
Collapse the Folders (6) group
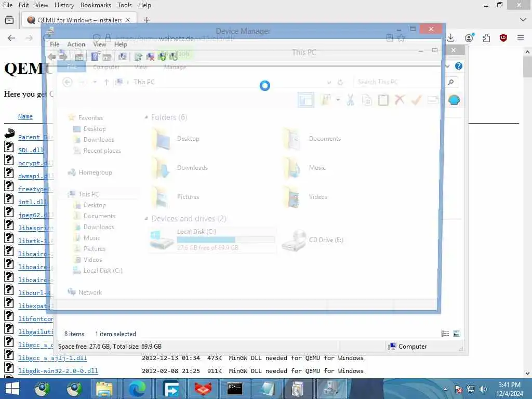pyautogui.click(x=146, y=117)
